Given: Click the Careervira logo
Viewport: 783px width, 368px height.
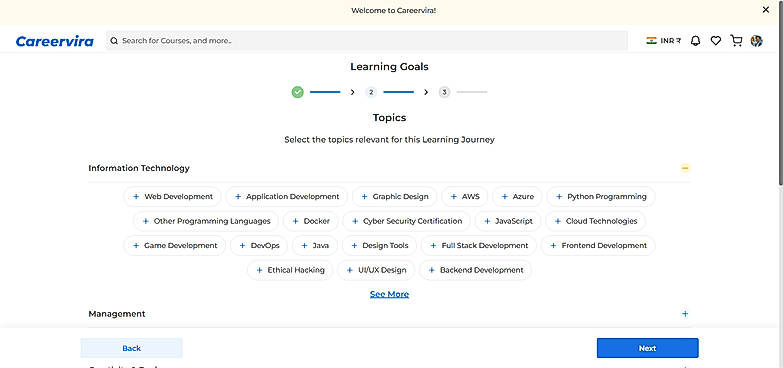Looking at the screenshot, I should (54, 41).
